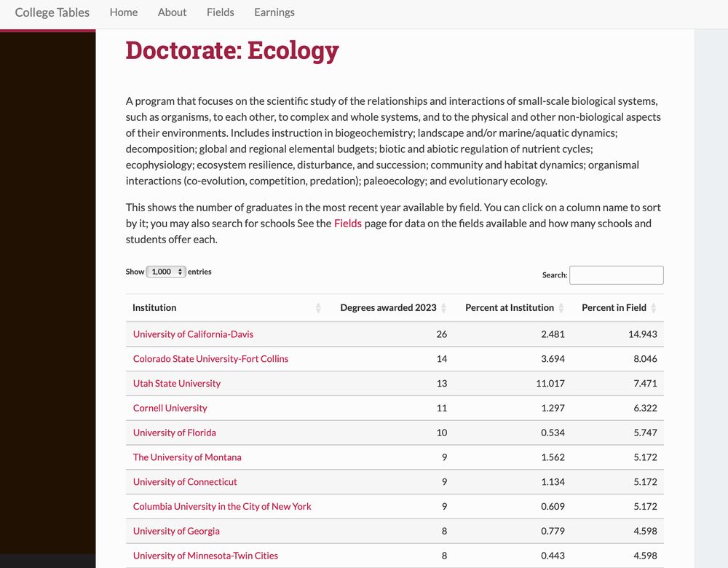
Task: Select Utah State degrees value 13
Action: click(x=442, y=384)
